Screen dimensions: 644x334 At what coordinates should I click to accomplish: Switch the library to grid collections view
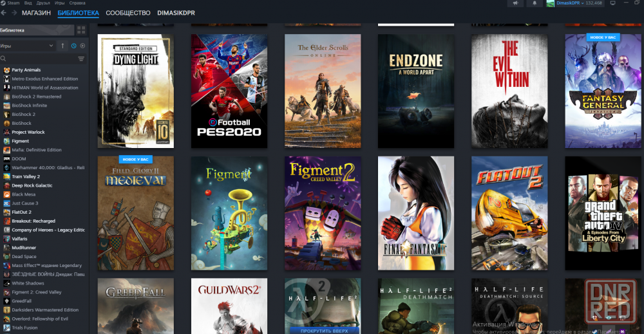click(x=81, y=30)
